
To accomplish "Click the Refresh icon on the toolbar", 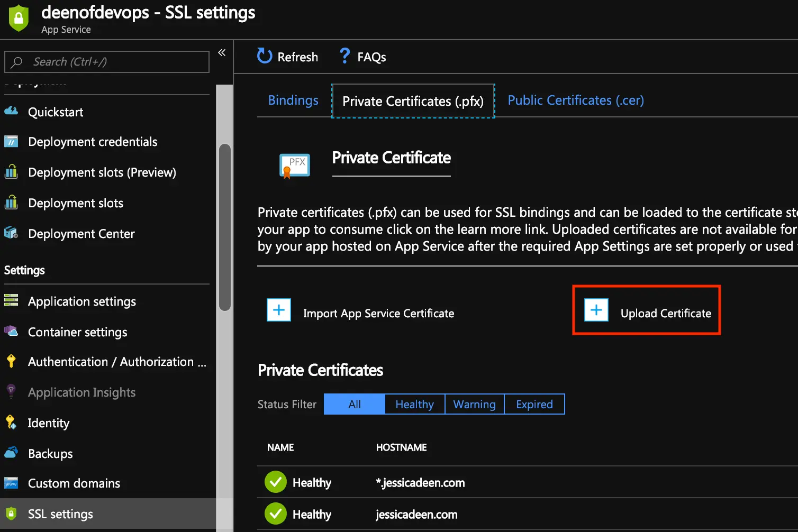I will 264,56.
